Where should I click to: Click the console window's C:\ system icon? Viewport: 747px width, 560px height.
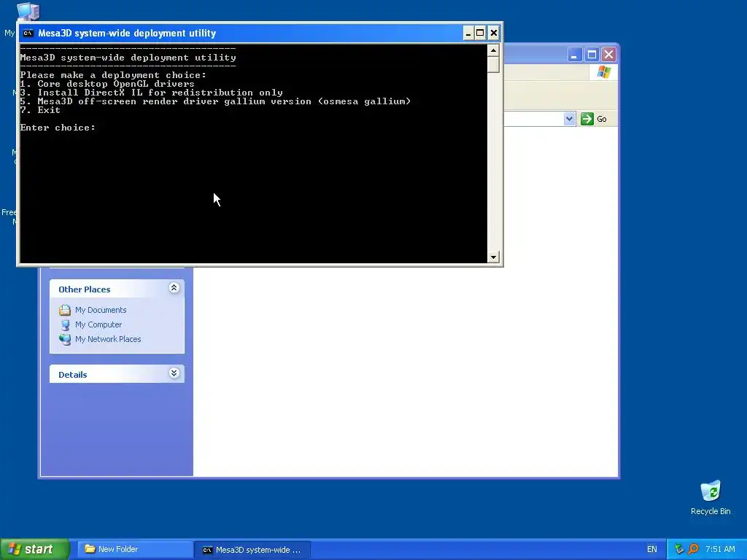(28, 33)
